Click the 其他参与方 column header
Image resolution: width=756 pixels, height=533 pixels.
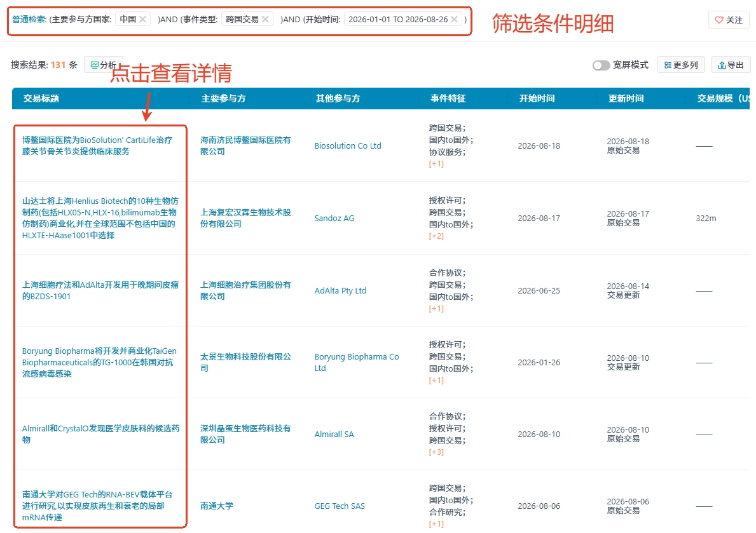tap(338, 98)
